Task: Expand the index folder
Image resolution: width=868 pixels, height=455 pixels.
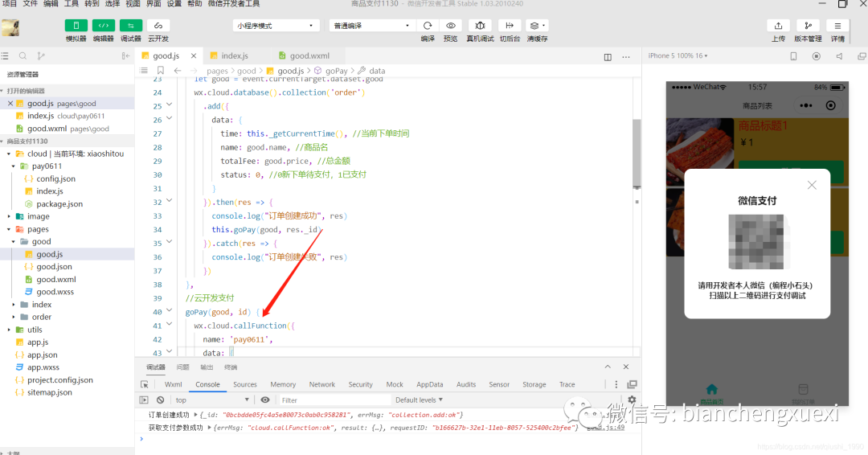Action: [x=14, y=305]
